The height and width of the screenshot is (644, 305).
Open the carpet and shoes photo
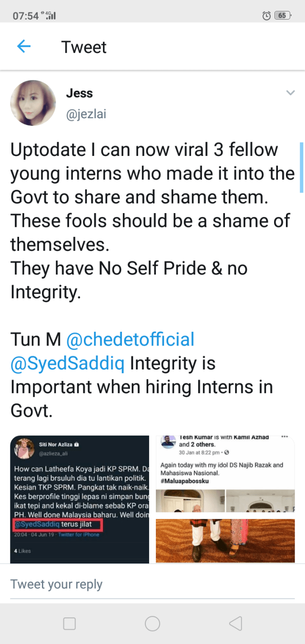click(x=225, y=541)
